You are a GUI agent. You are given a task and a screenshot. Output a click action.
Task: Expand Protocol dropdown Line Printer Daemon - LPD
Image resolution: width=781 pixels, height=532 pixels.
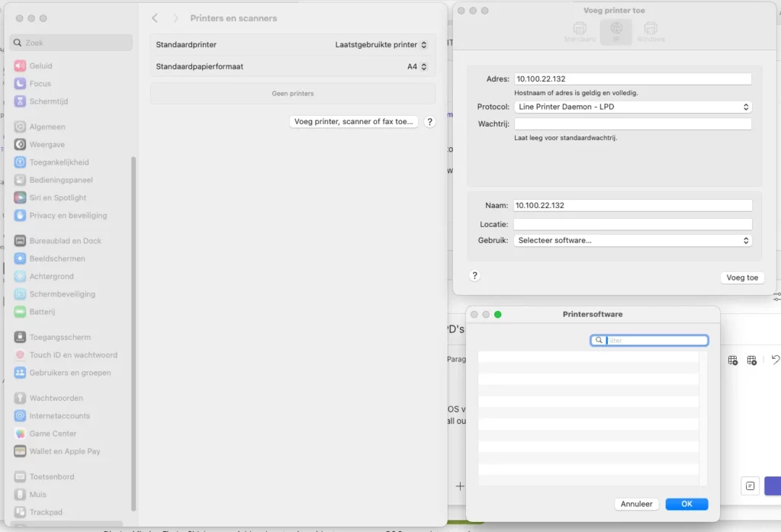click(632, 107)
